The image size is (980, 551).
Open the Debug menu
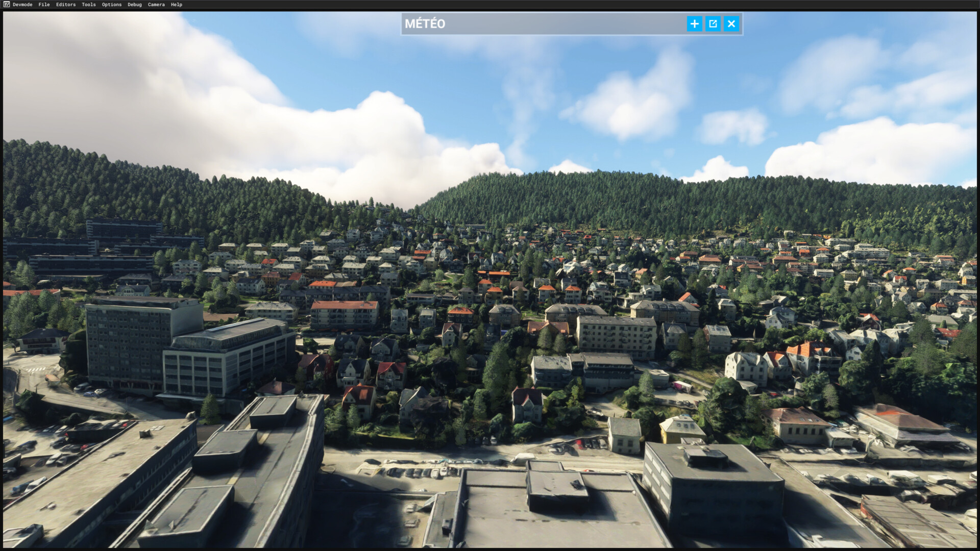134,5
